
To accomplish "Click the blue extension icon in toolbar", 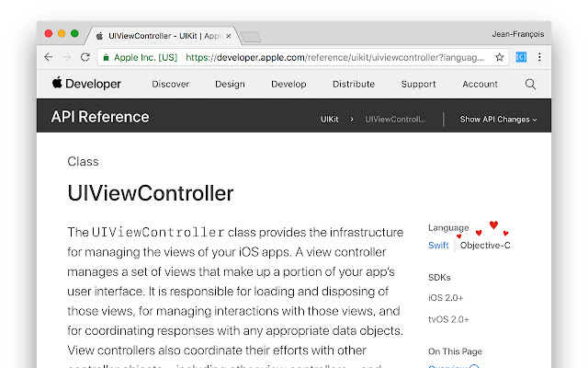I will pos(520,57).
